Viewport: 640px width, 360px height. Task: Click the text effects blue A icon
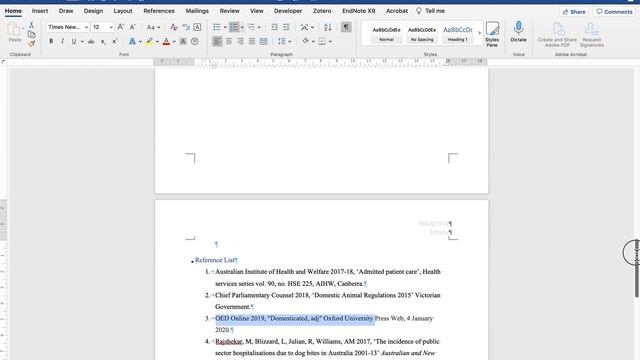point(132,41)
